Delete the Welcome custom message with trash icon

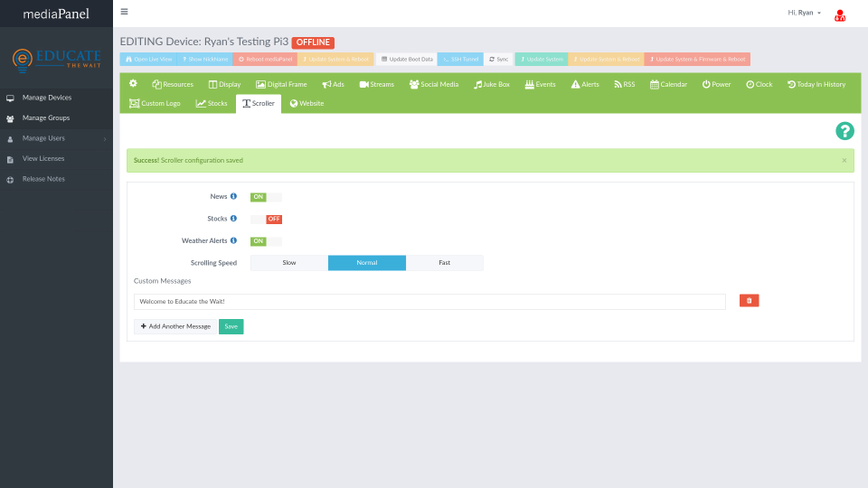(749, 301)
